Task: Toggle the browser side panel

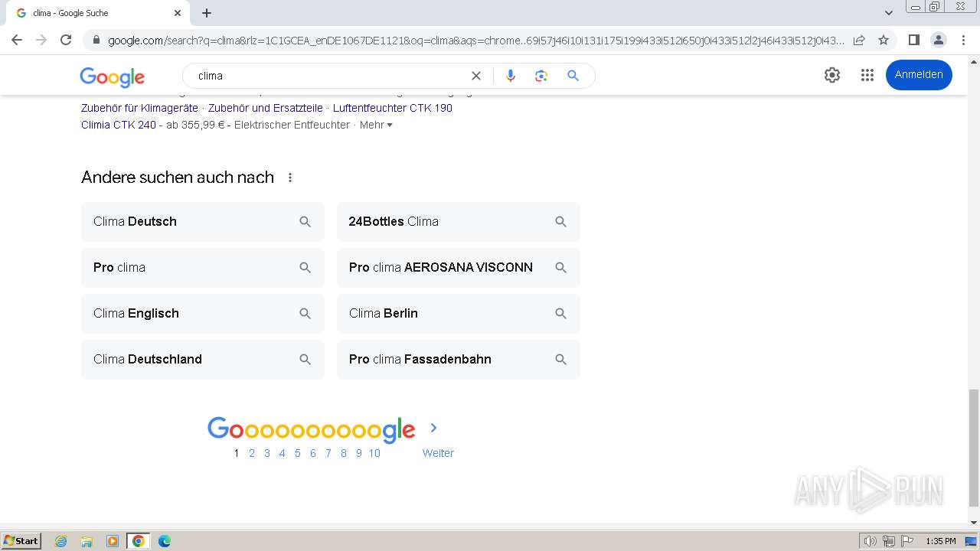Action: (x=913, y=40)
